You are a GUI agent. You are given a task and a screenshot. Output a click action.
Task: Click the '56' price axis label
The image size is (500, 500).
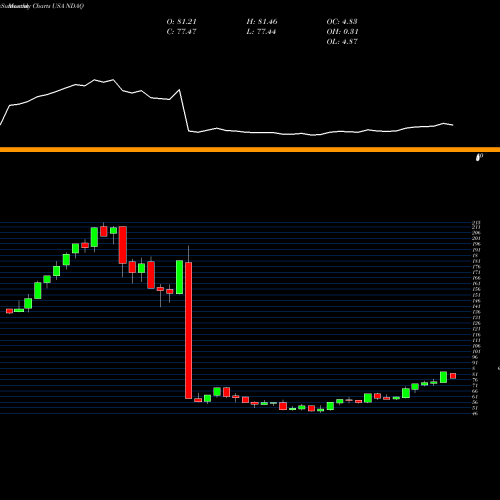475,402
